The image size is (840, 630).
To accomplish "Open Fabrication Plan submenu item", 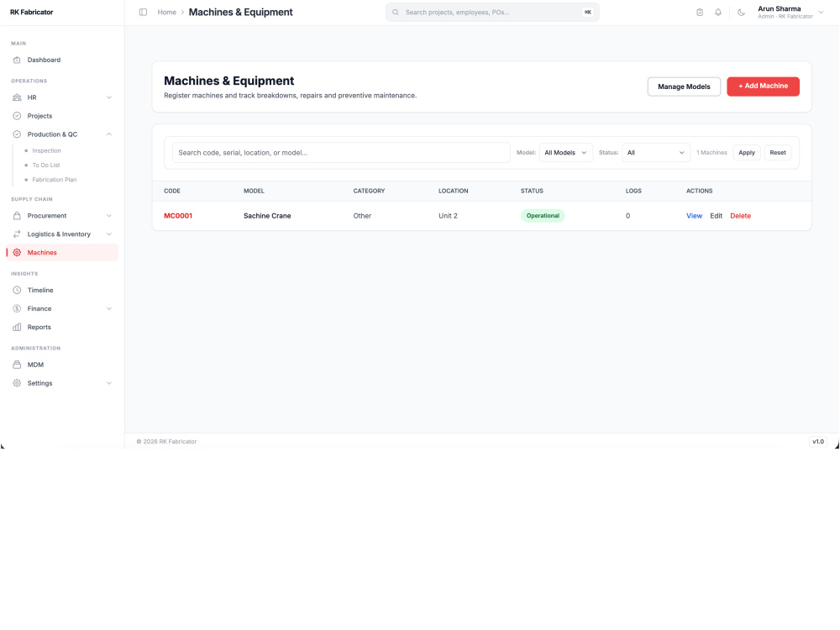I will [x=54, y=180].
